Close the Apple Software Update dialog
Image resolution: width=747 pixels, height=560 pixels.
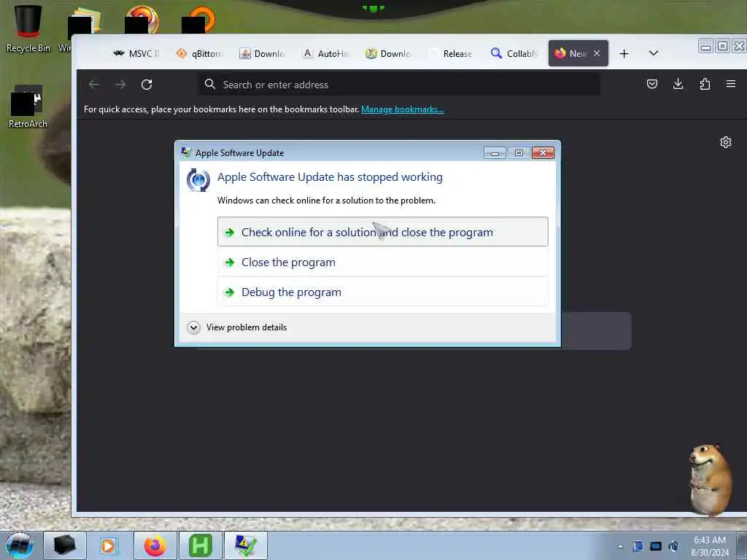point(543,153)
